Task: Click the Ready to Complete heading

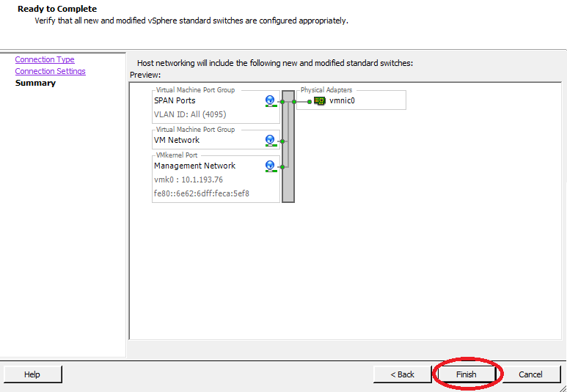Action: [x=57, y=9]
